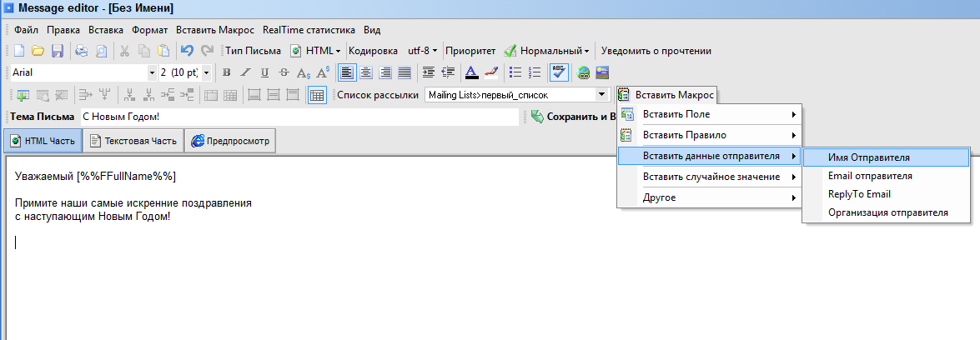The width and height of the screenshot is (980, 340).
Task: Open Вставить Макрос in the menu bar
Action: 215,30
